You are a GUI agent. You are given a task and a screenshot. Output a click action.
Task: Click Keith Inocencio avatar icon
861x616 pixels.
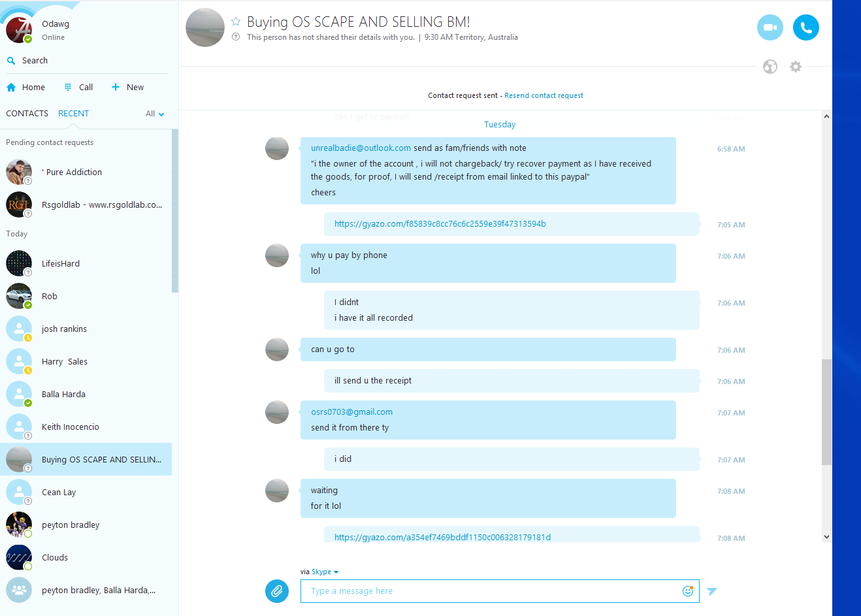[x=19, y=427]
